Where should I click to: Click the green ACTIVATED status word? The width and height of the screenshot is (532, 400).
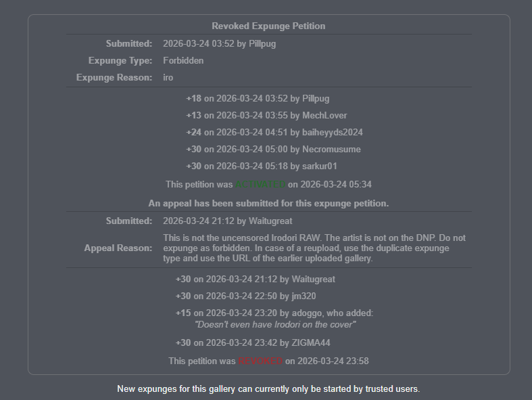pos(260,185)
